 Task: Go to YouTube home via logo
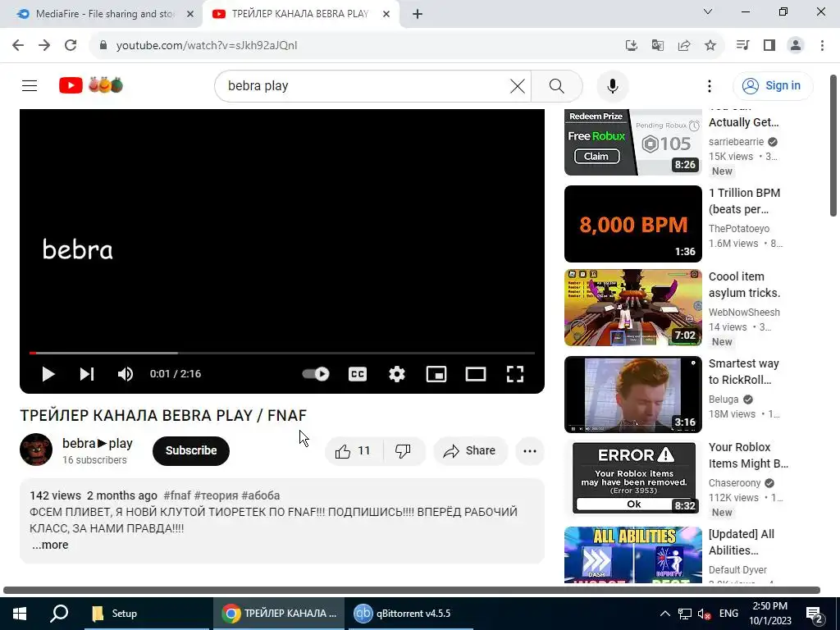point(91,85)
